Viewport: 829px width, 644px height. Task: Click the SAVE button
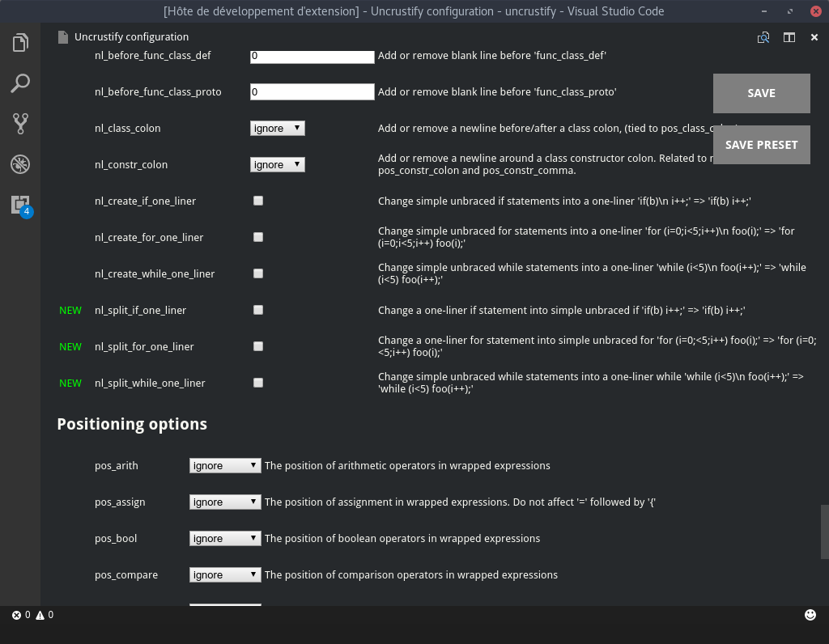761,94
